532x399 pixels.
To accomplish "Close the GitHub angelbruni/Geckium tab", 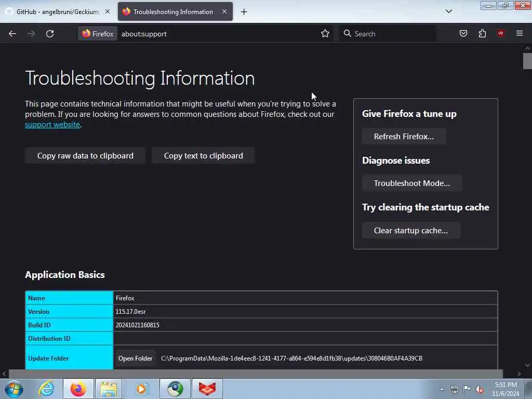I will [108, 11].
